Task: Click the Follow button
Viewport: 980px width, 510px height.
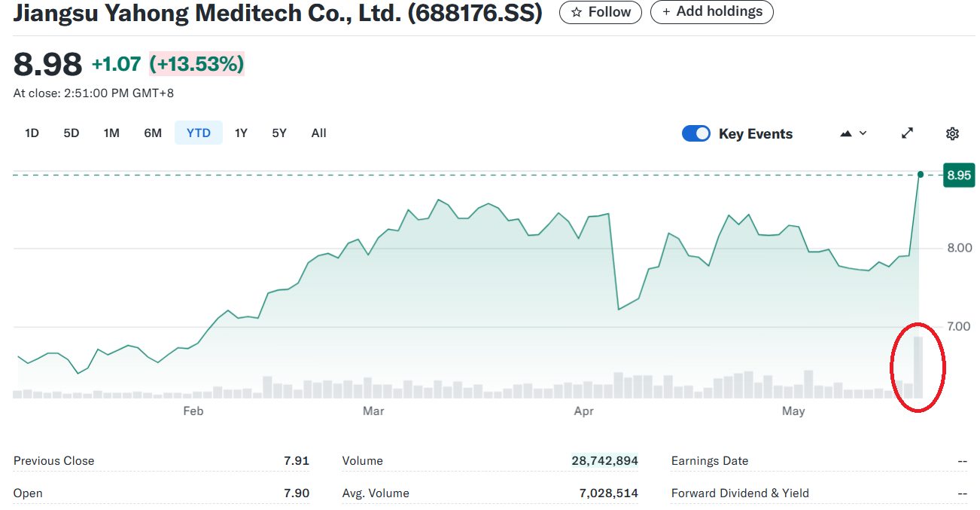Action: click(x=601, y=12)
